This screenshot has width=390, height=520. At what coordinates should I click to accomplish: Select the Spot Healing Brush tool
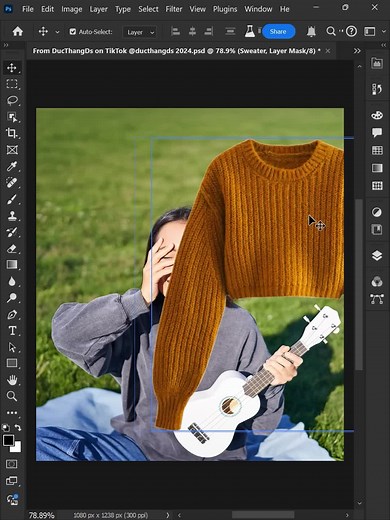pos(12,182)
